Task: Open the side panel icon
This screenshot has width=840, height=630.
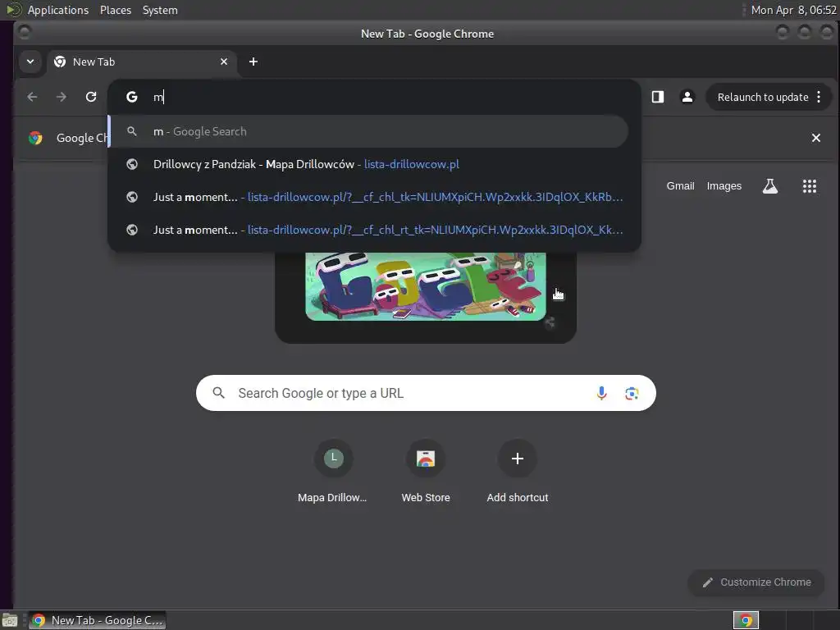Action: click(657, 97)
